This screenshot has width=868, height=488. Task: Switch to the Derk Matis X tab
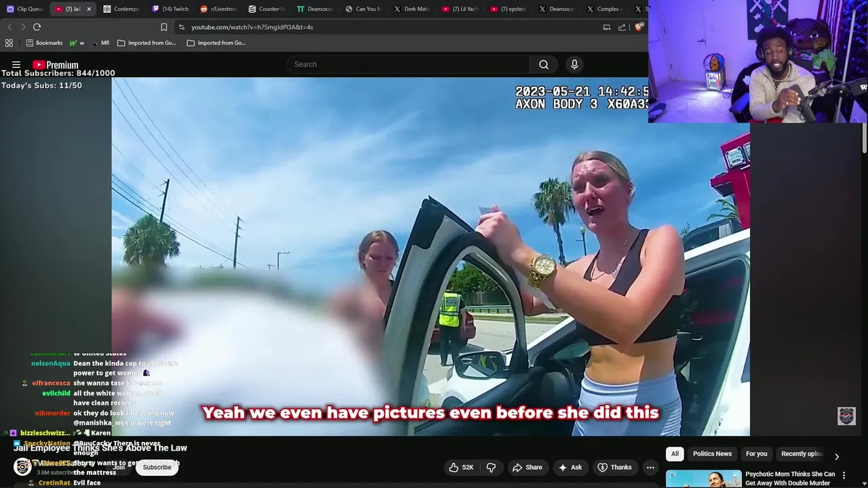412,9
